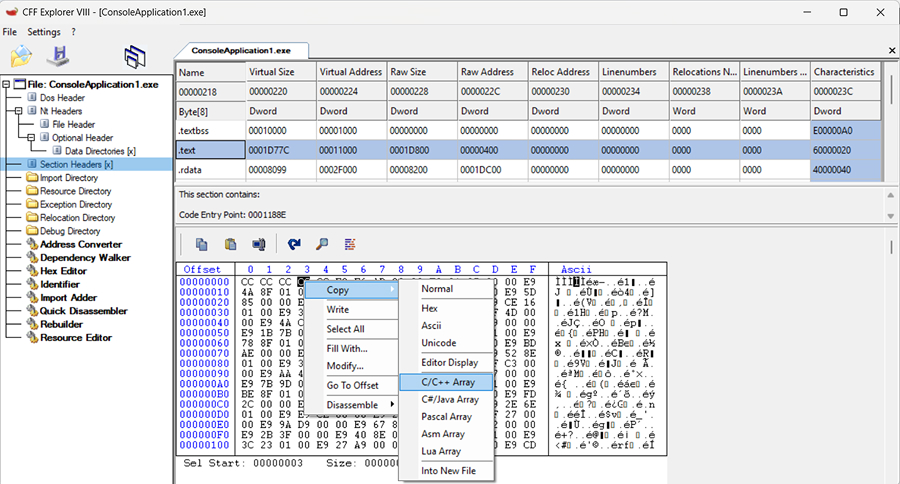Click Characteristics value 60000020
Screen dimensions: 900x484
(x=845, y=150)
